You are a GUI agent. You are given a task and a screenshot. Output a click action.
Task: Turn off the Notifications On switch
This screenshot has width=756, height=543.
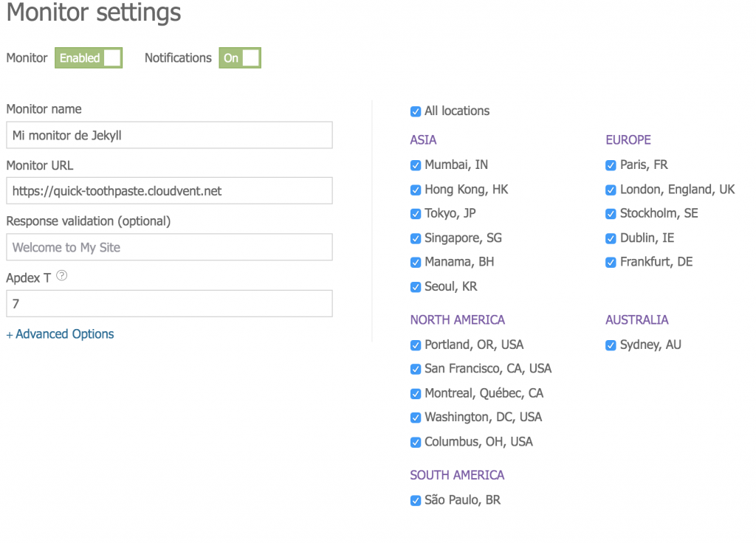pos(240,58)
